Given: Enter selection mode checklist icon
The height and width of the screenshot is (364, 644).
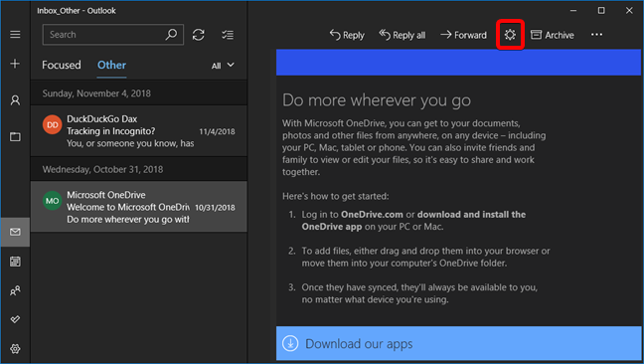Looking at the screenshot, I should [228, 35].
